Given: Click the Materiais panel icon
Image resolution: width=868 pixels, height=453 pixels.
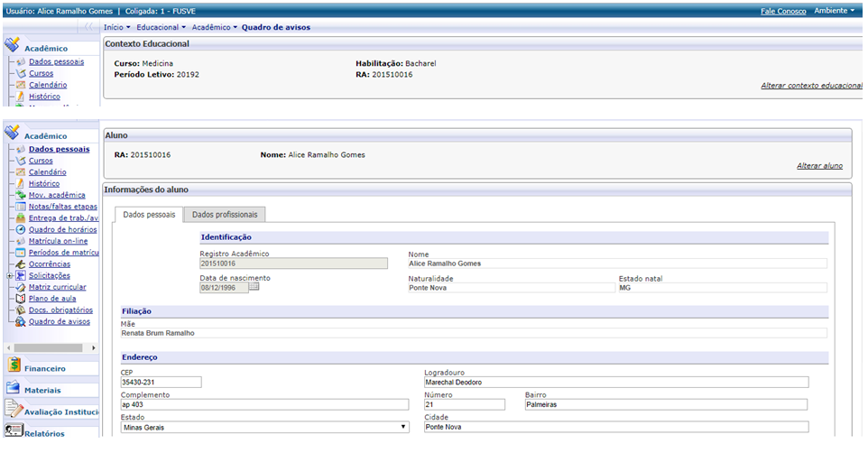Looking at the screenshot, I should click(x=14, y=389).
